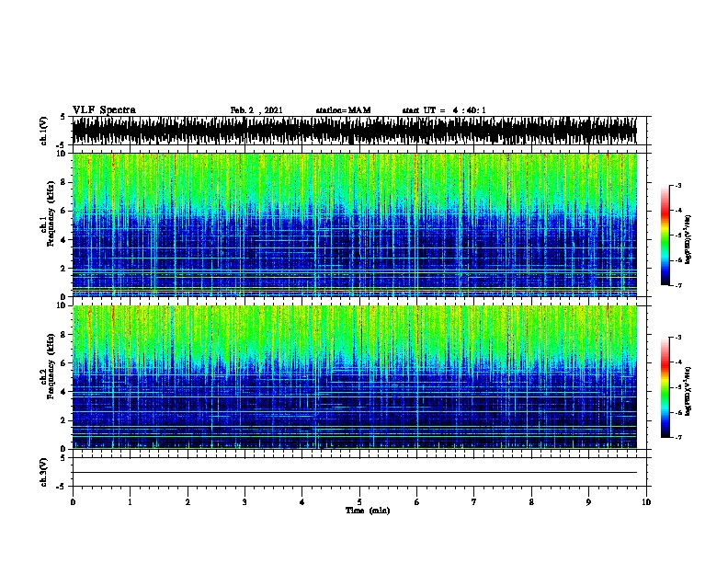This screenshot has height=563, width=728.
Task: Click the "station=MAM" label
Action: (343, 110)
